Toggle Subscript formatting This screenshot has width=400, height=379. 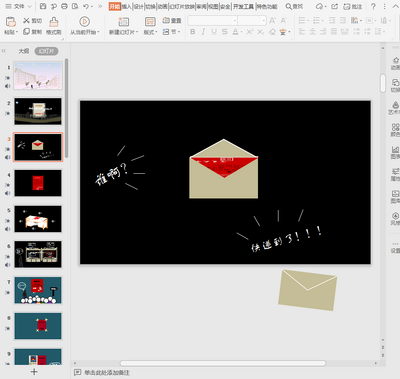(261, 32)
